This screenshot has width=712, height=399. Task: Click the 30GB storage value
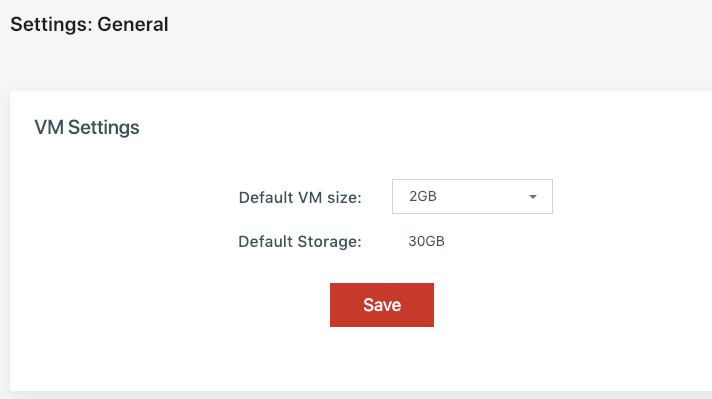pyautogui.click(x=426, y=241)
